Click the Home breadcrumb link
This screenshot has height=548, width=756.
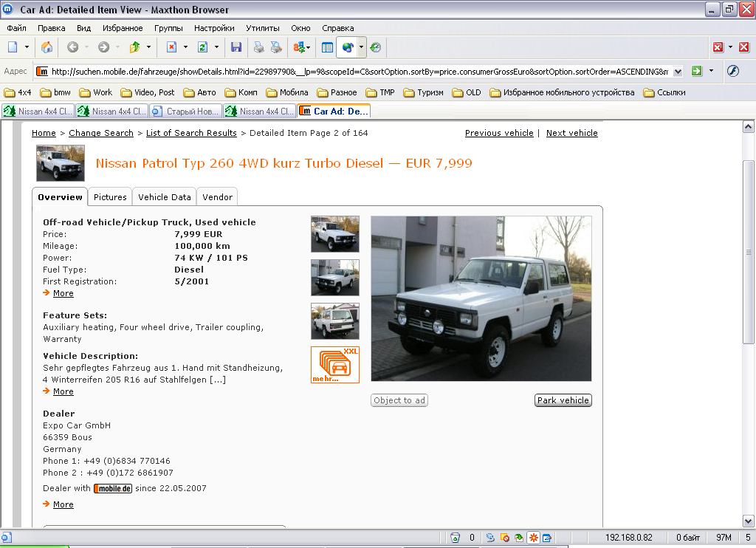coord(44,133)
